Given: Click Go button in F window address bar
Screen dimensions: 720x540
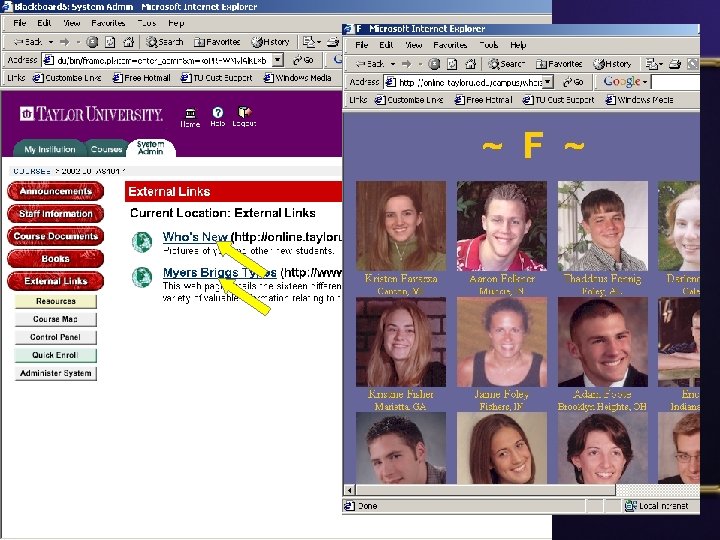Looking at the screenshot, I should (574, 82).
